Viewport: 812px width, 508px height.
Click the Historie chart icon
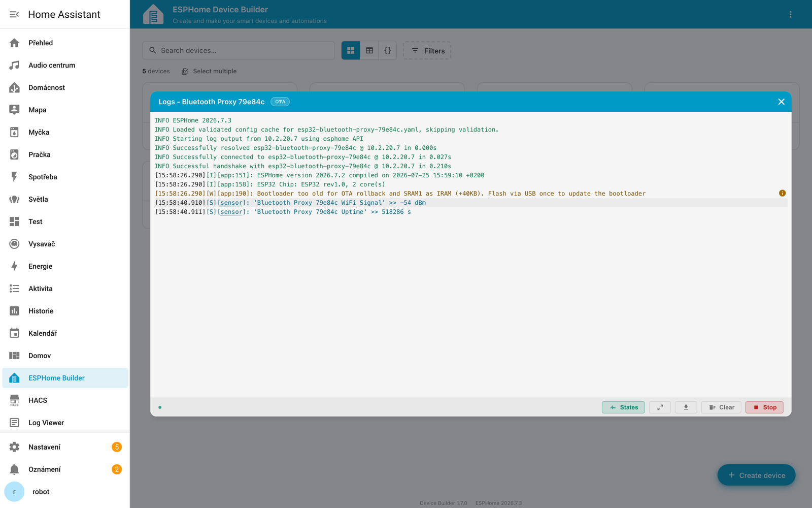14,311
